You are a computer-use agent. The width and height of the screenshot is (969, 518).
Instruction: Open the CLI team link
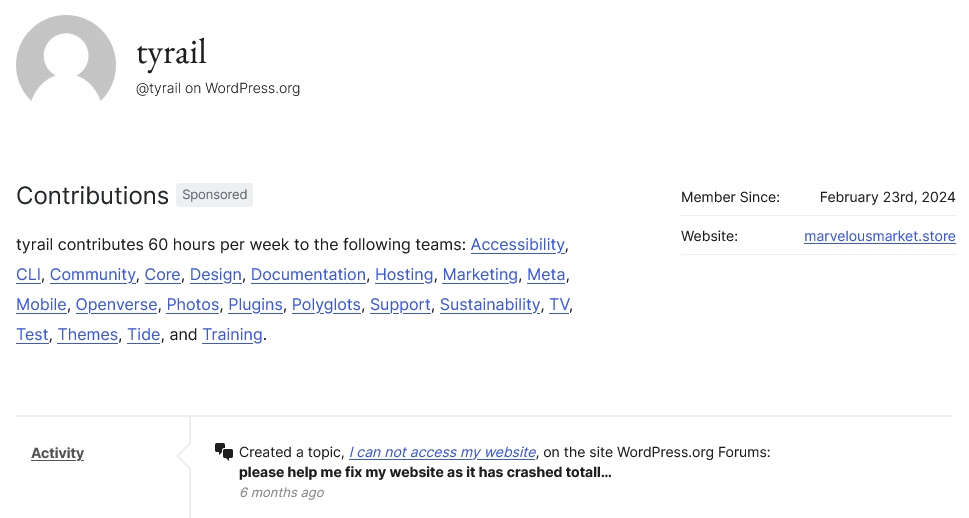click(x=28, y=274)
